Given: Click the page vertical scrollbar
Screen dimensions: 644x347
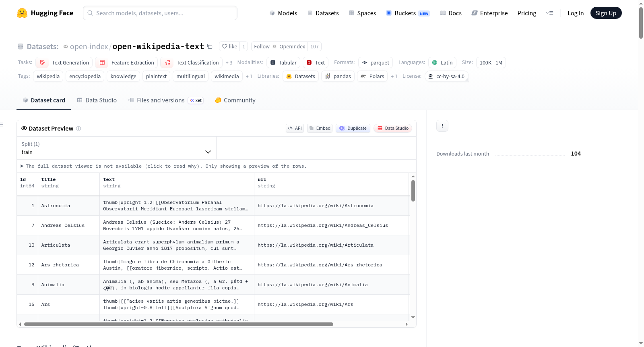Looking at the screenshot, I should point(641,23).
